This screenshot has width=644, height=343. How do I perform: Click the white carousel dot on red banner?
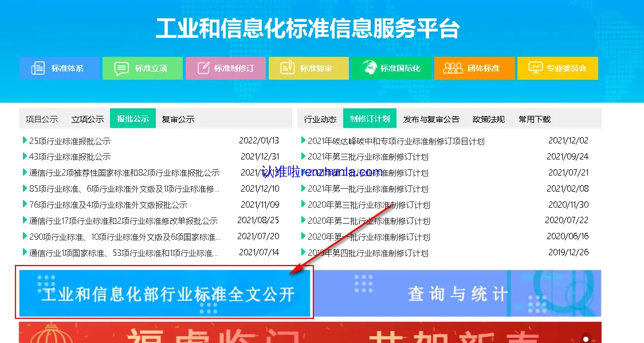(x=586, y=340)
